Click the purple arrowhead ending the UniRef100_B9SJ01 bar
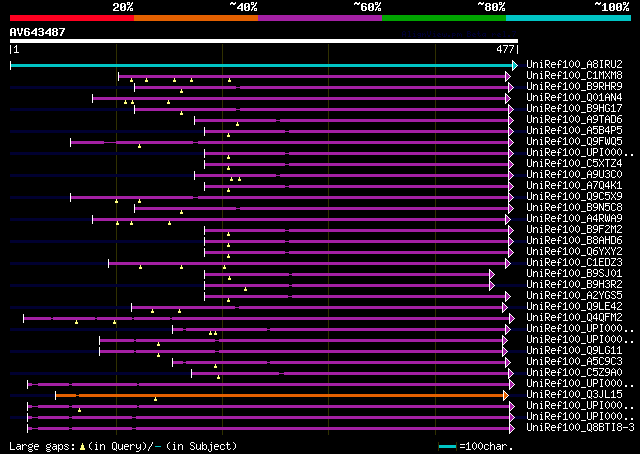The image size is (640, 454). point(492,274)
